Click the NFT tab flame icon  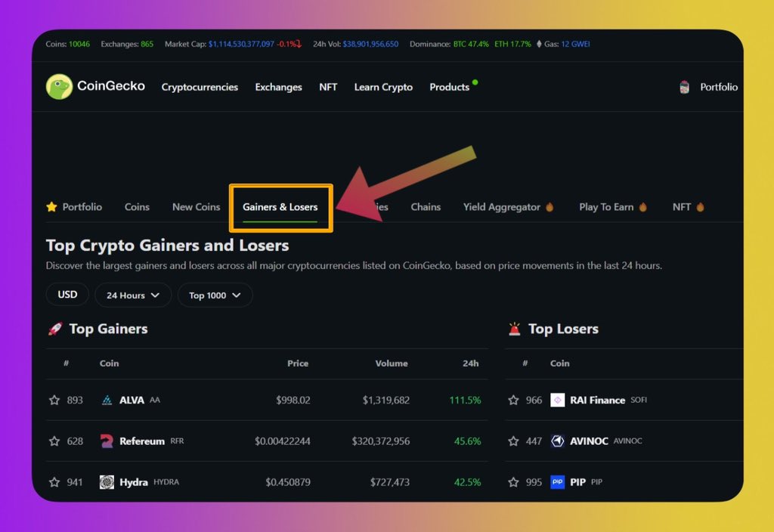[700, 207]
